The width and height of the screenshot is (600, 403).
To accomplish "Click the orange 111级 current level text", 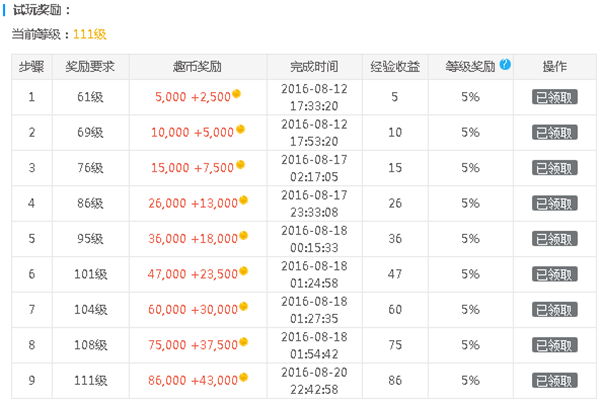I will [90, 34].
